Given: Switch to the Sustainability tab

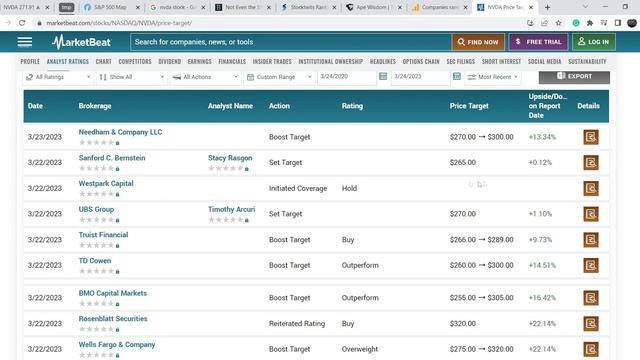Looking at the screenshot, I should tap(587, 62).
